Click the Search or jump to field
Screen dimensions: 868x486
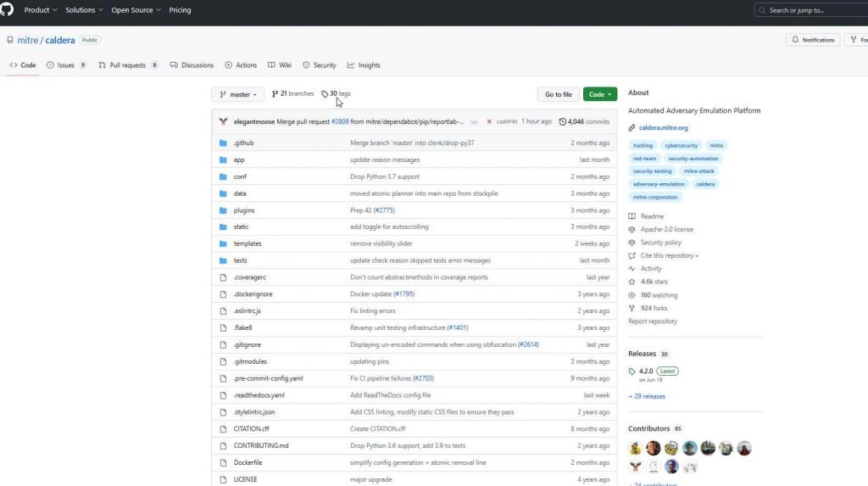811,10
